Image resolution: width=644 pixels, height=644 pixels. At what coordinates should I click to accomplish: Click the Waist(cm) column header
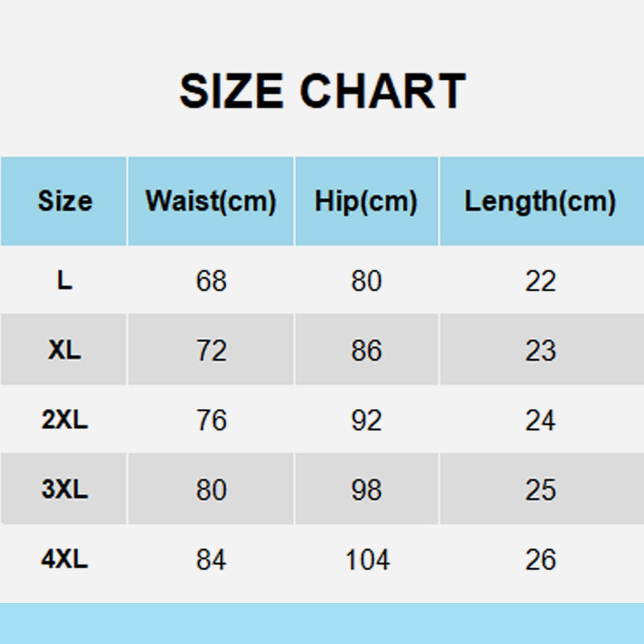pos(211,201)
